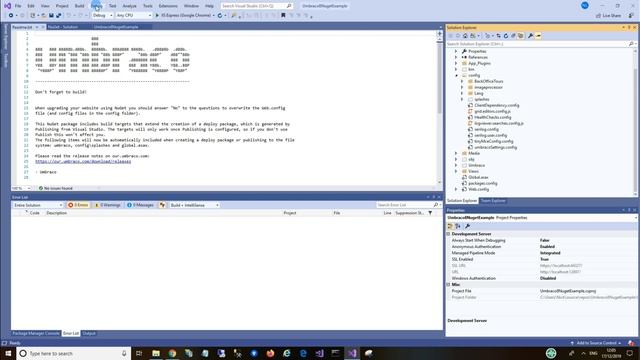Click the Description column header

point(56,213)
